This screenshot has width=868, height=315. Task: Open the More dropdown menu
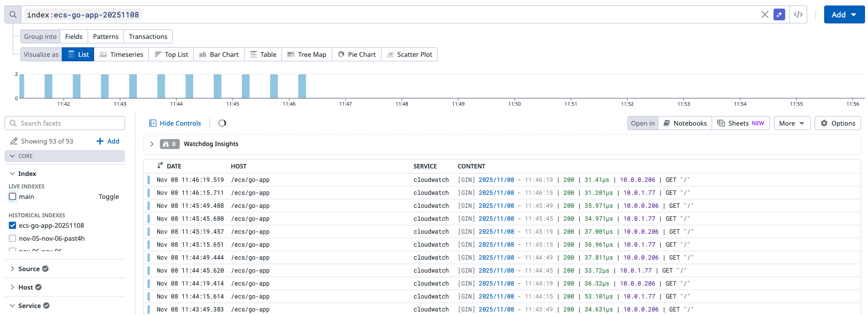792,123
